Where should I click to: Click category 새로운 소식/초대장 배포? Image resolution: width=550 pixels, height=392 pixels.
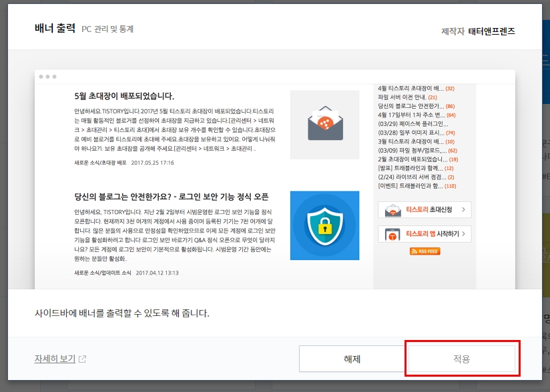coord(100,163)
